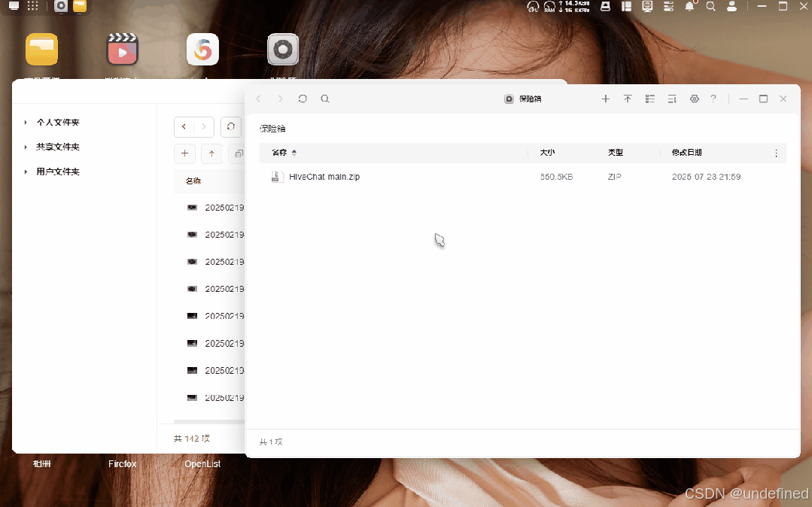Open the yellow file manager desktop icon
Screen dimensions: 812x507
(42, 49)
